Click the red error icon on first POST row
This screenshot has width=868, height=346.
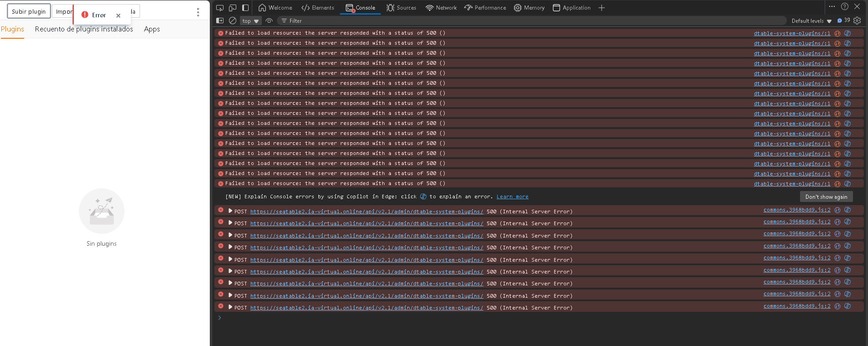point(221,210)
